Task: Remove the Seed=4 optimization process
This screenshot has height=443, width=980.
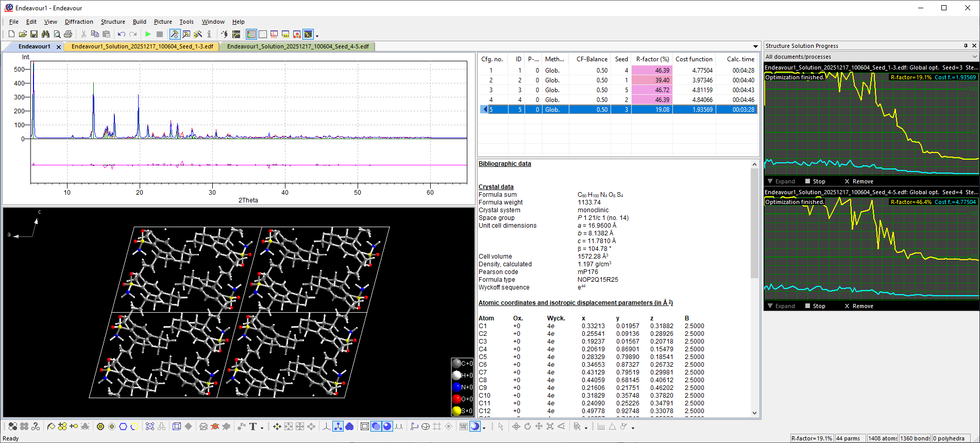Action: coord(858,306)
